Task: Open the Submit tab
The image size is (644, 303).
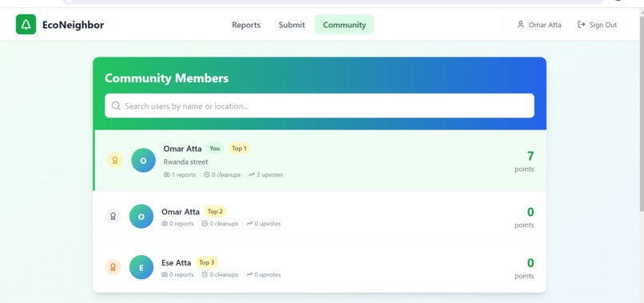Action: pyautogui.click(x=292, y=25)
